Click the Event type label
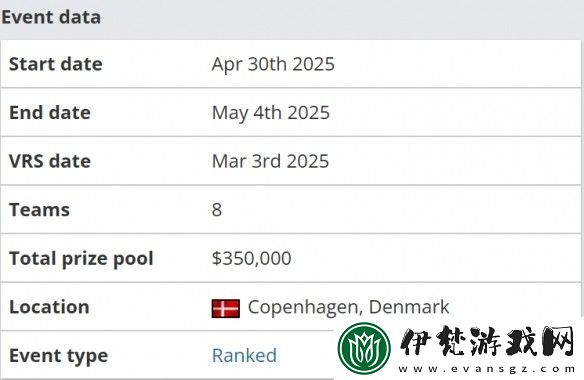The width and height of the screenshot is (584, 380). [58, 356]
